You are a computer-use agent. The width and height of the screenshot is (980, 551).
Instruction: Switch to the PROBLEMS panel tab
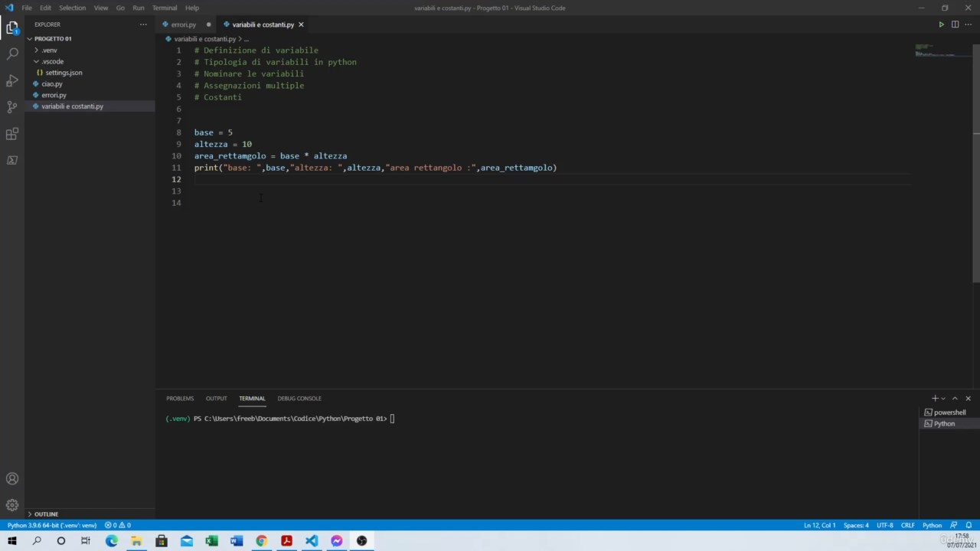point(180,398)
